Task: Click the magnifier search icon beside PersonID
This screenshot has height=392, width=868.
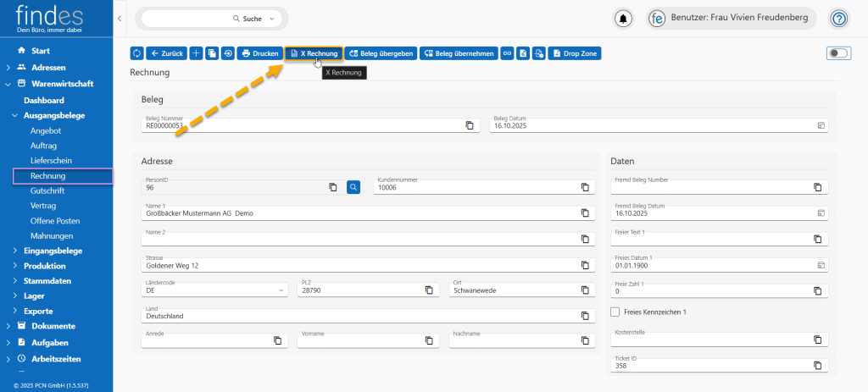Action: (x=353, y=187)
